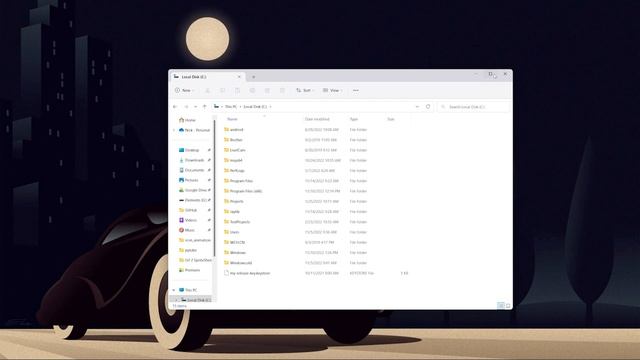Select the Program Files (x86) folder
Viewport: 640px width, 360px height.
[x=243, y=191]
